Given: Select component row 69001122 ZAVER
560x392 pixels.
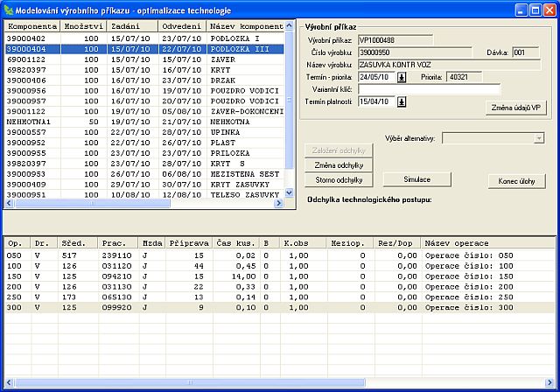Looking at the screenshot, I should click(144, 59).
